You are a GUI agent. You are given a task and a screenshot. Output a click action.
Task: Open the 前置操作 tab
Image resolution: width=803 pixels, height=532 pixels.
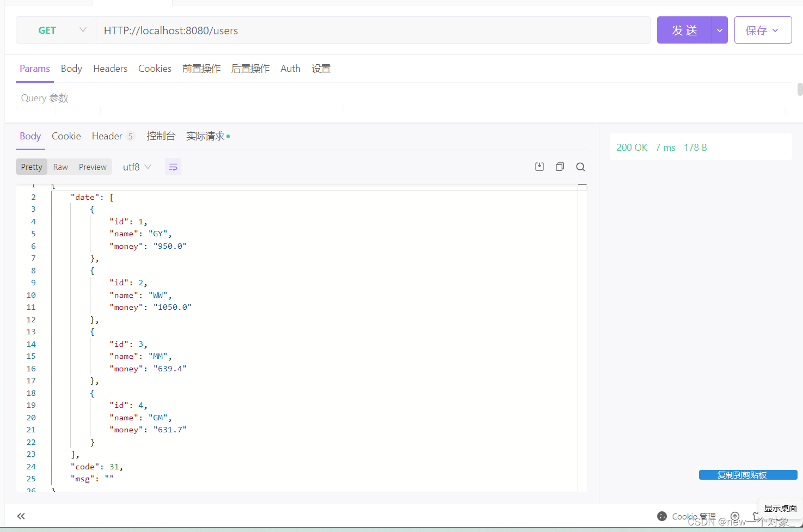pos(201,69)
